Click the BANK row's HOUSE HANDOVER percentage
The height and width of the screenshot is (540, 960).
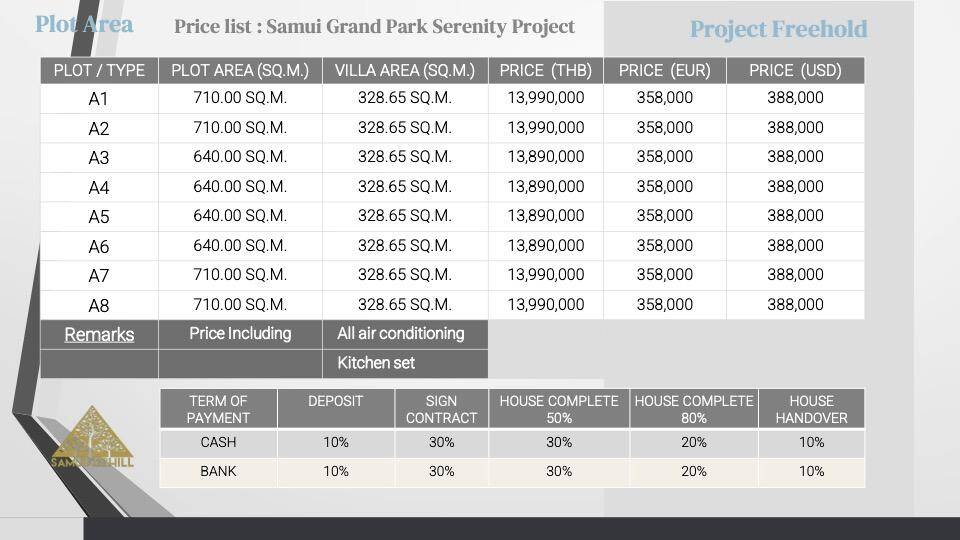pyautogui.click(x=811, y=472)
